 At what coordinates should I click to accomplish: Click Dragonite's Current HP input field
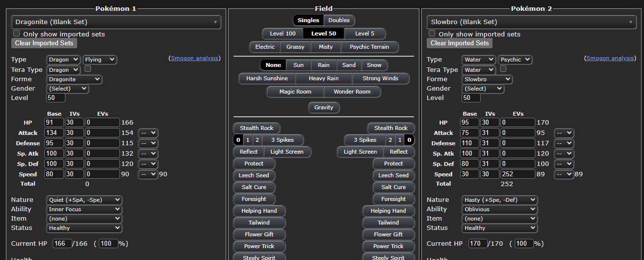[62, 244]
